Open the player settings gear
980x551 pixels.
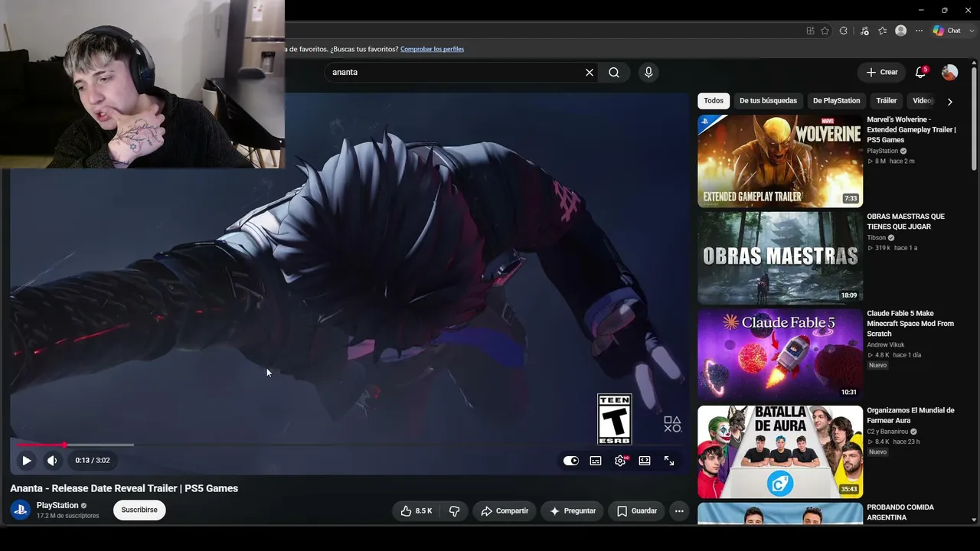(x=620, y=461)
